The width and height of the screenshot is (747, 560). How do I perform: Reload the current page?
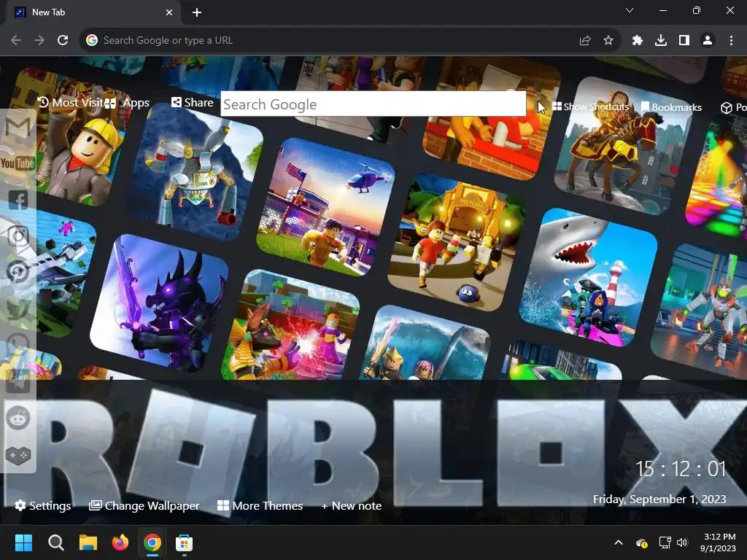[63, 41]
